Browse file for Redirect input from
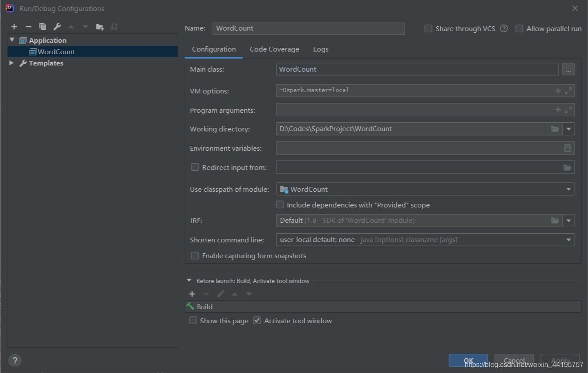 click(567, 167)
